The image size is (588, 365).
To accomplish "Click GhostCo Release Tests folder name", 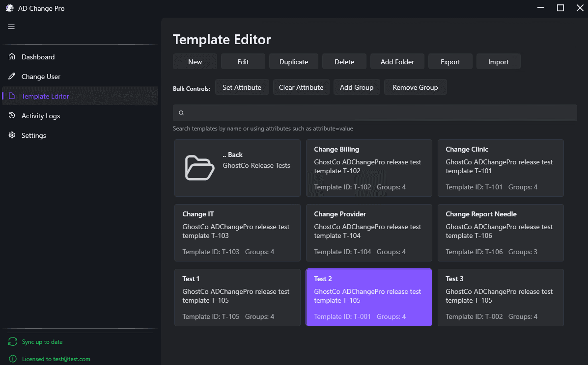I will (x=256, y=165).
